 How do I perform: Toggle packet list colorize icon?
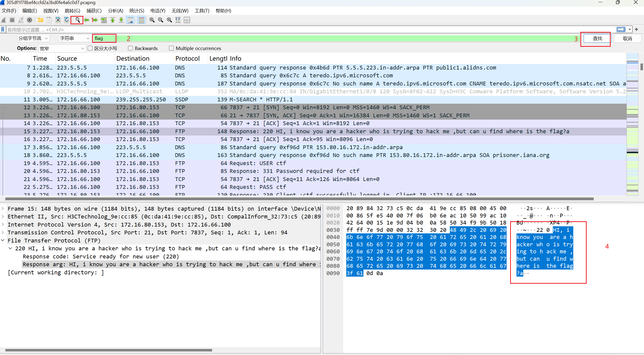[141, 20]
